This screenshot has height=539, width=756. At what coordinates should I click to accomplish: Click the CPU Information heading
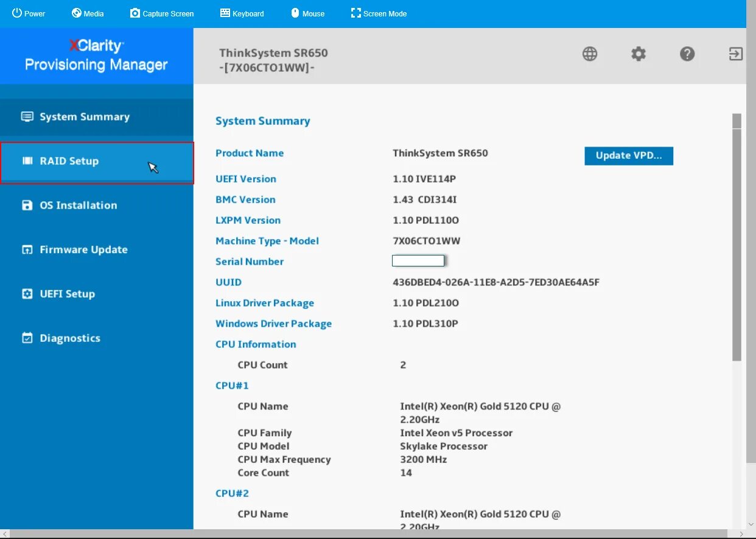click(256, 344)
